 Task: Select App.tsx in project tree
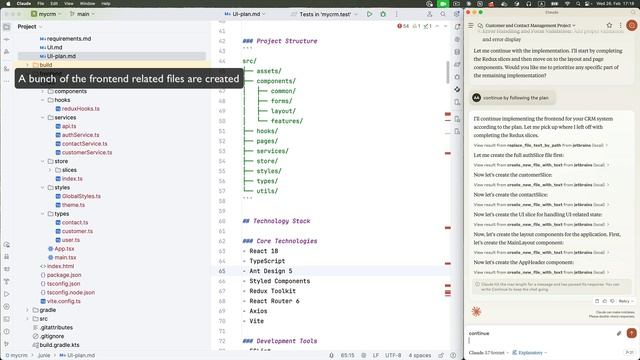pyautogui.click(x=61, y=249)
